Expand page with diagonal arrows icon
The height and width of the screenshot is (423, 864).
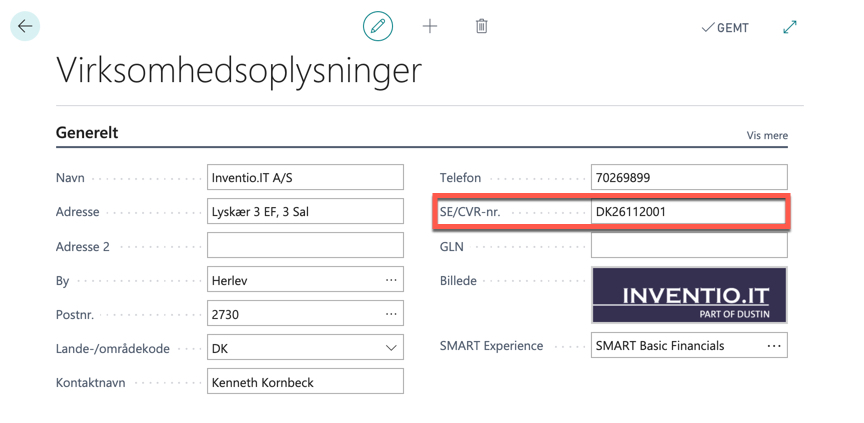[790, 27]
